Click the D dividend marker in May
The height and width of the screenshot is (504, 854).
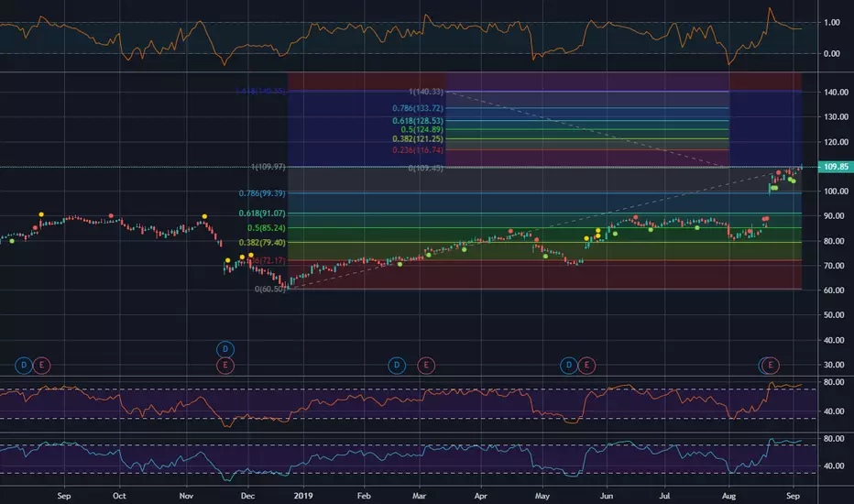point(569,366)
